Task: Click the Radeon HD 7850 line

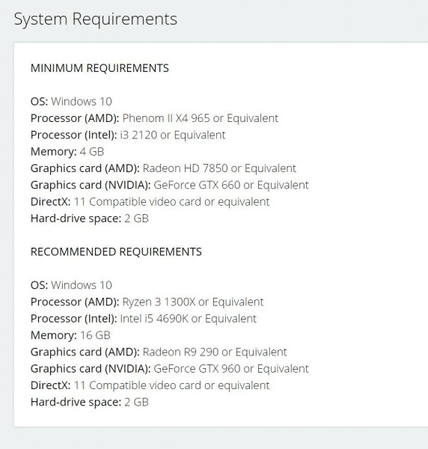Action: (x=163, y=168)
